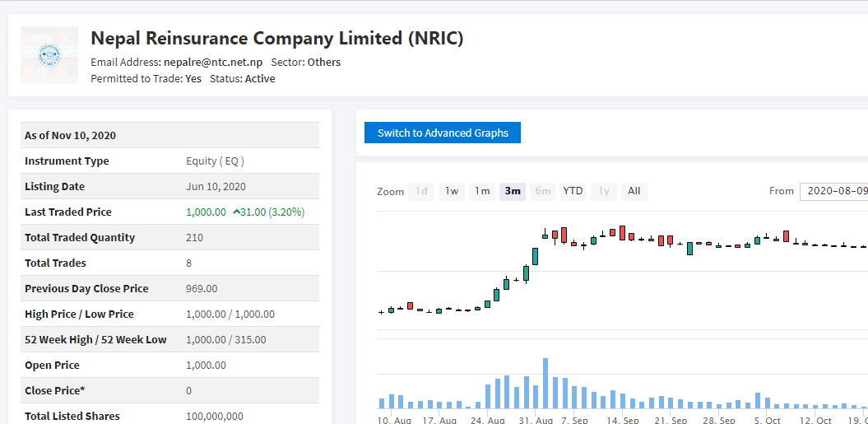The height and width of the screenshot is (424, 868).
Task: Click the Instrument Type value Equity ( EQ )
Action: click(x=216, y=161)
